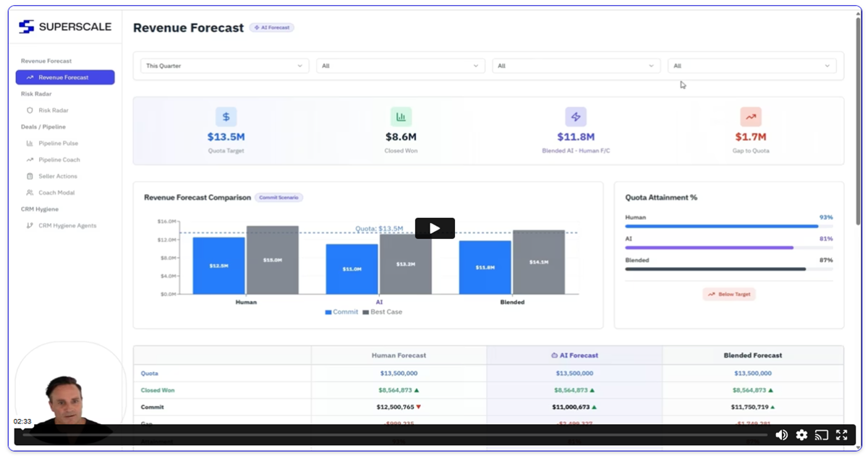The height and width of the screenshot is (456, 868).
Task: Click the Superscale logo icon
Action: tap(26, 27)
